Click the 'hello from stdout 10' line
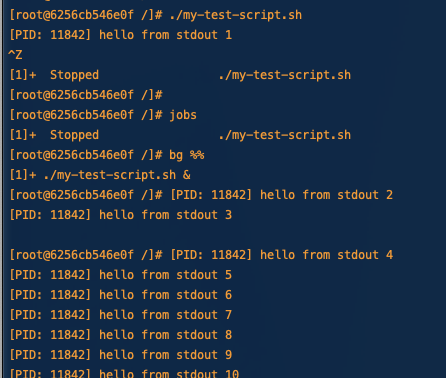The image size is (446, 378). [124, 373]
